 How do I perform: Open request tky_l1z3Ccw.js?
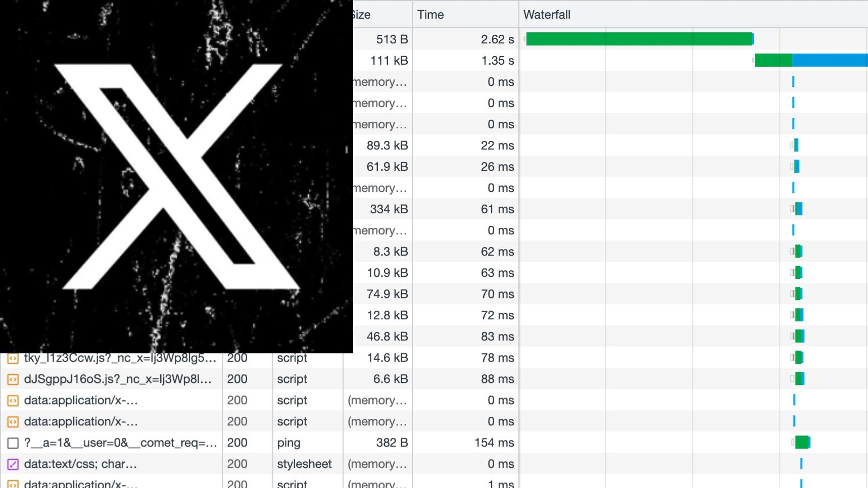(120, 358)
